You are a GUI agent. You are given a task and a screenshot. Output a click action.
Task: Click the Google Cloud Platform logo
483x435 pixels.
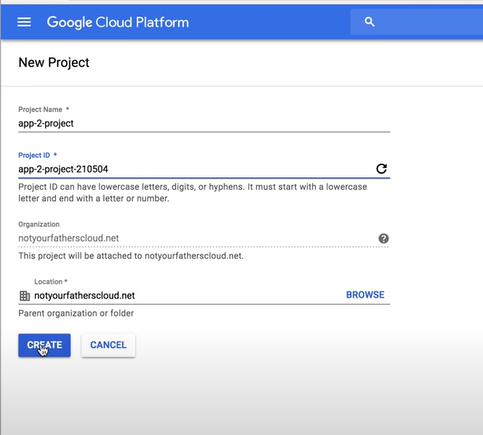(118, 22)
